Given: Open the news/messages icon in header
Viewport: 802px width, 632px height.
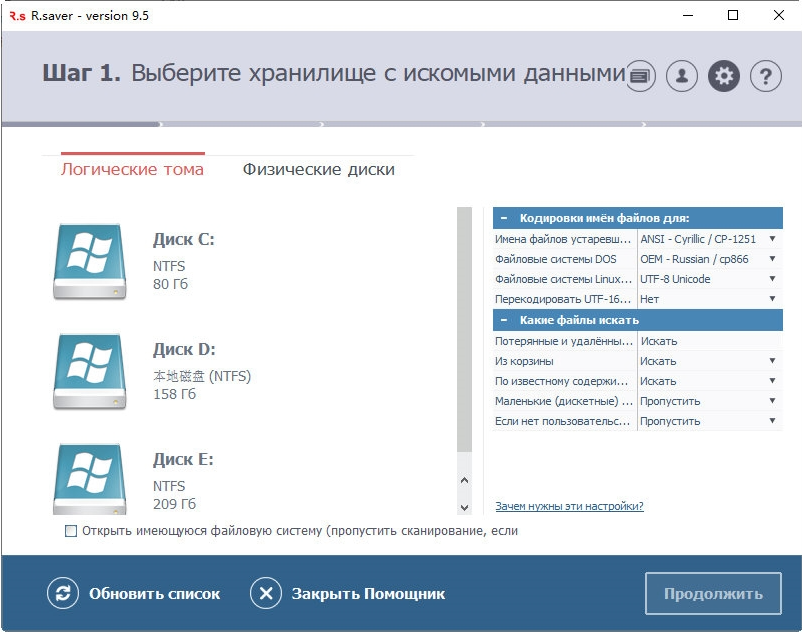Looking at the screenshot, I should click(x=639, y=75).
